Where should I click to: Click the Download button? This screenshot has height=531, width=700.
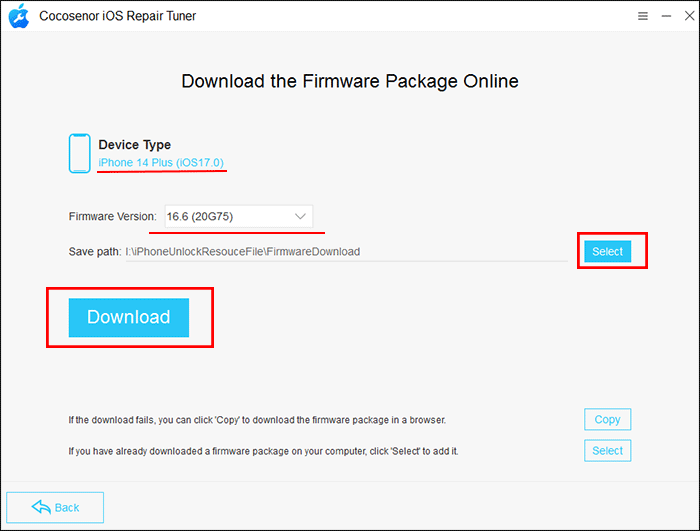click(x=129, y=317)
